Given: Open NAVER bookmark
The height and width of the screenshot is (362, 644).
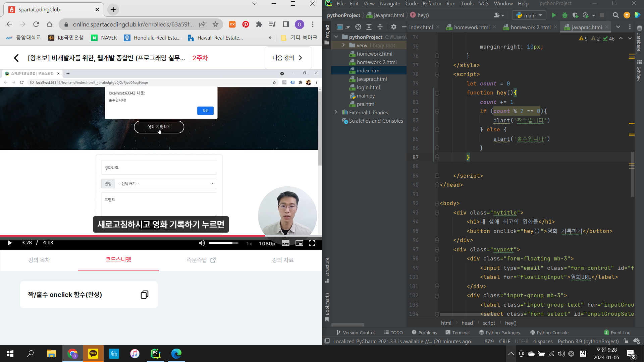Looking at the screenshot, I should 104,38.
